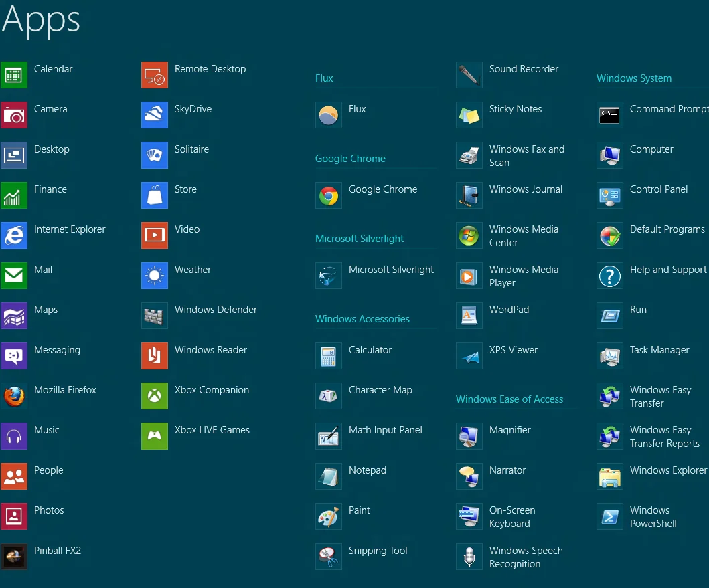Viewport: 709px width, 588px height.
Task: Click the Weather label
Action: (x=193, y=270)
